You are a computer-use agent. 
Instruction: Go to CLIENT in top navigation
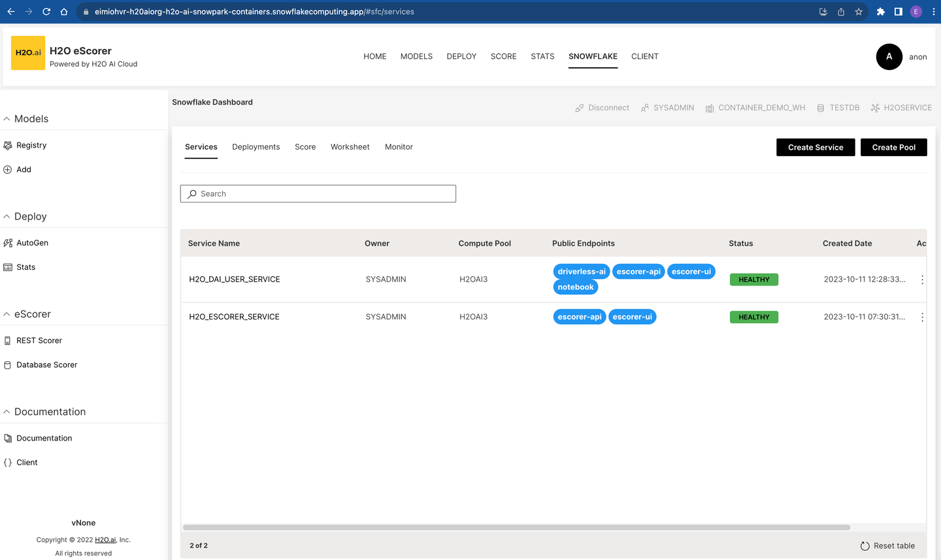click(x=645, y=56)
